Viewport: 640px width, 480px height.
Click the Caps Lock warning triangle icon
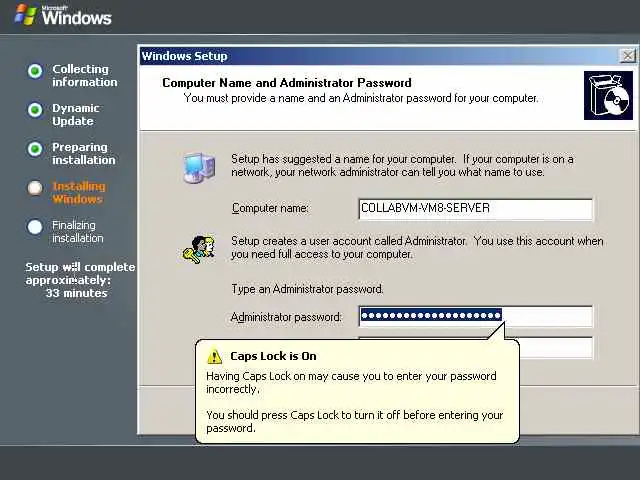click(214, 356)
